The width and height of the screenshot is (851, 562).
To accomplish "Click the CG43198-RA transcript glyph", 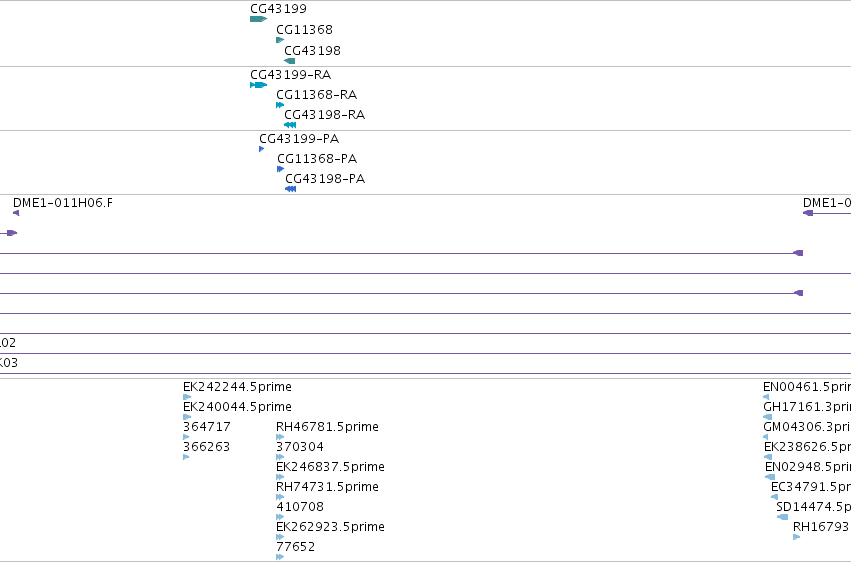I will [290, 125].
